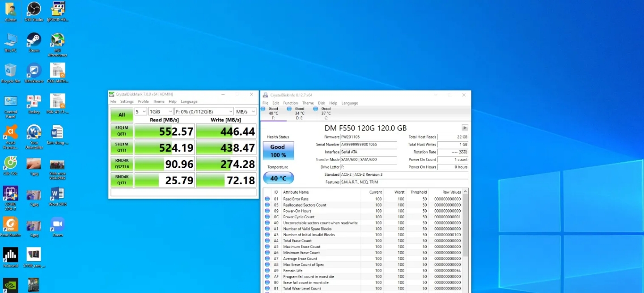Open drive dropdown F: 0% (0/112GiB)
This screenshot has height=293, width=644.
coord(204,111)
